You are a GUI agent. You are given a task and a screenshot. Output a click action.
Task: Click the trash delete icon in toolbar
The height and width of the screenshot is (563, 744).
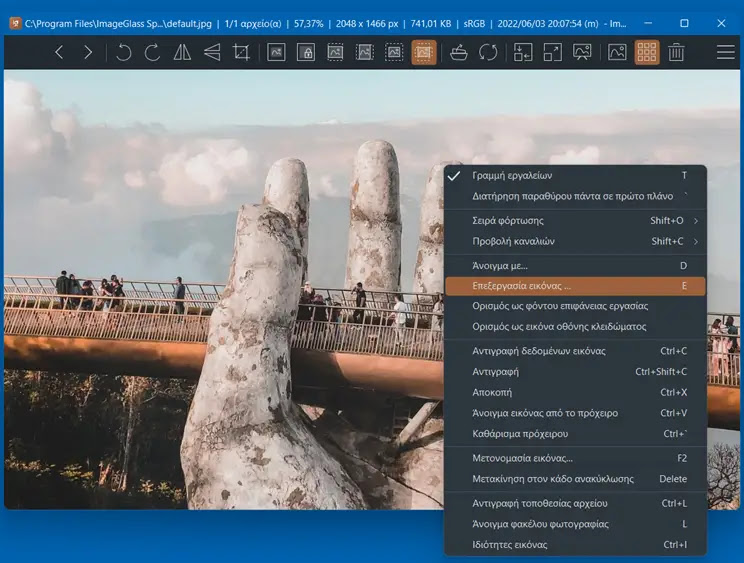pos(676,53)
